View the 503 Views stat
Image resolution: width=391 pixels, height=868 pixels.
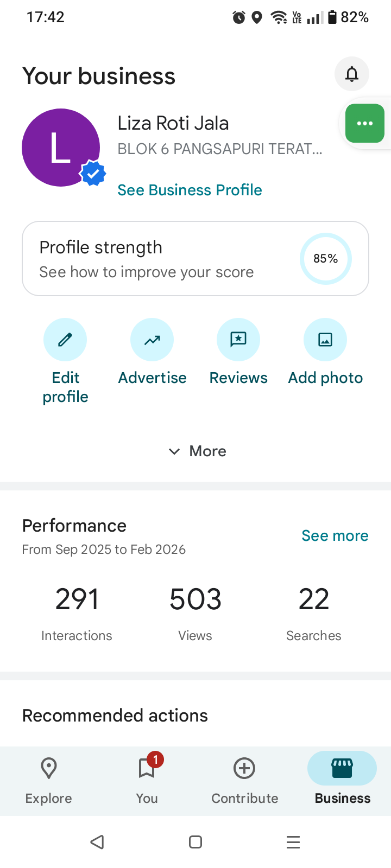195,613
